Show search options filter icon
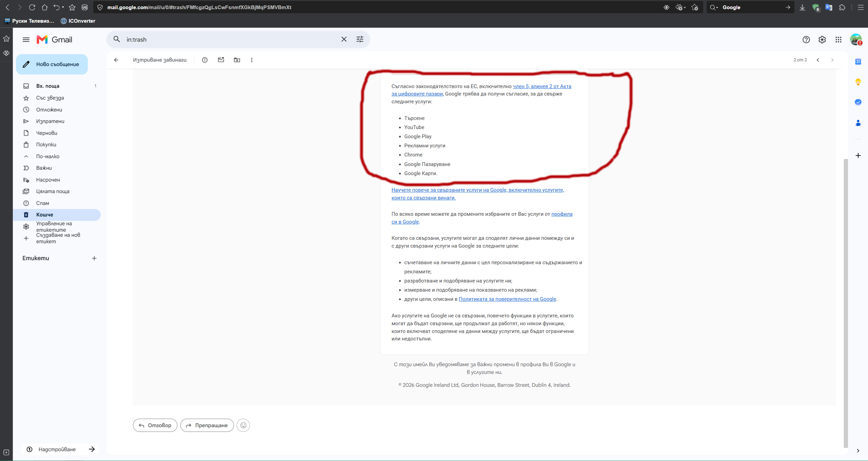This screenshot has height=461, width=868. [x=360, y=39]
